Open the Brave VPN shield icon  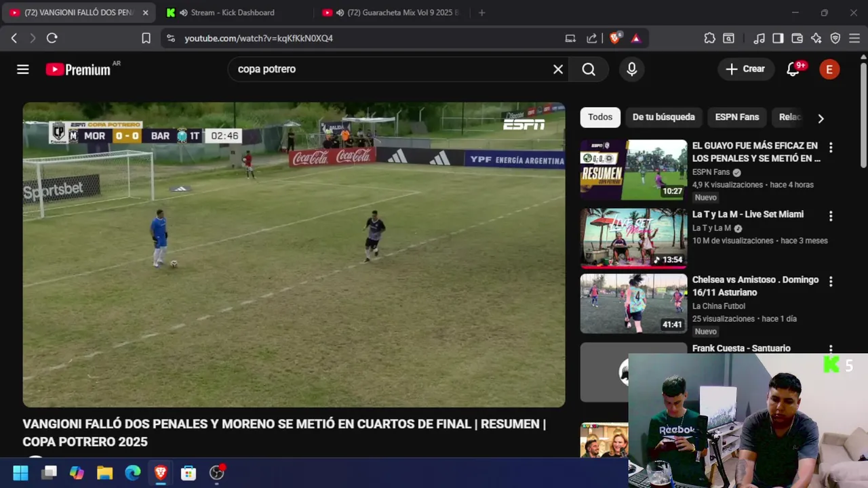pyautogui.click(x=835, y=38)
